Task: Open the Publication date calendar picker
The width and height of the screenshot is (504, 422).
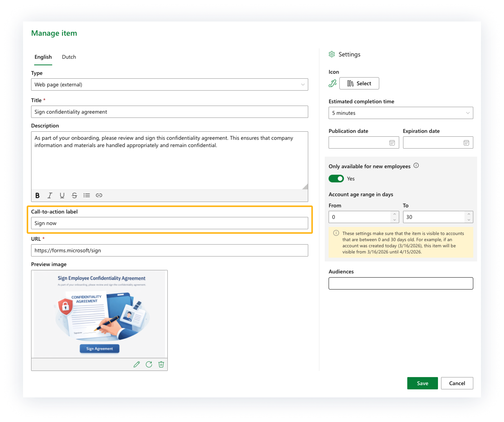Action: (392, 143)
